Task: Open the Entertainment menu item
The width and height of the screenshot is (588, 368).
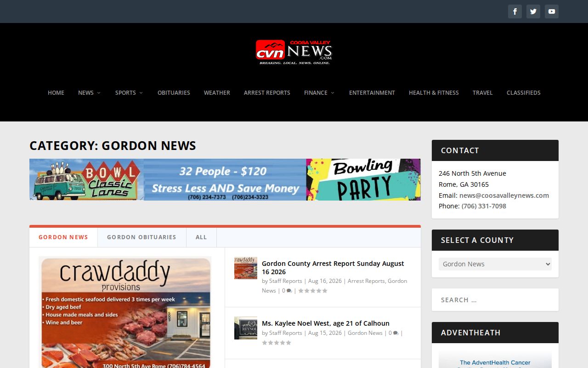Action: [372, 92]
